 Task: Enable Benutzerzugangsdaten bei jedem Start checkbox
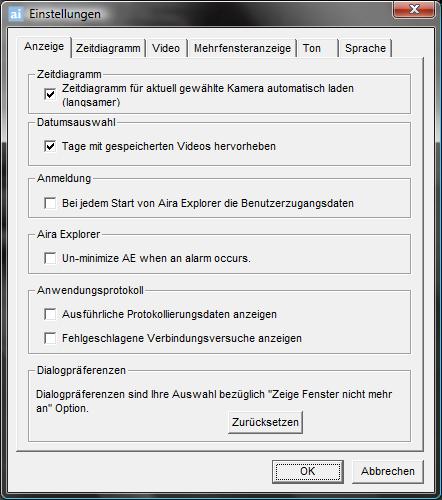point(50,203)
